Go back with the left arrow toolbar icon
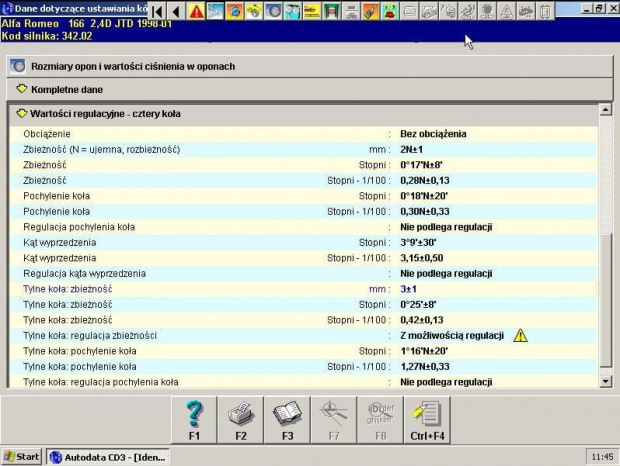620x466 pixels. coord(177,11)
